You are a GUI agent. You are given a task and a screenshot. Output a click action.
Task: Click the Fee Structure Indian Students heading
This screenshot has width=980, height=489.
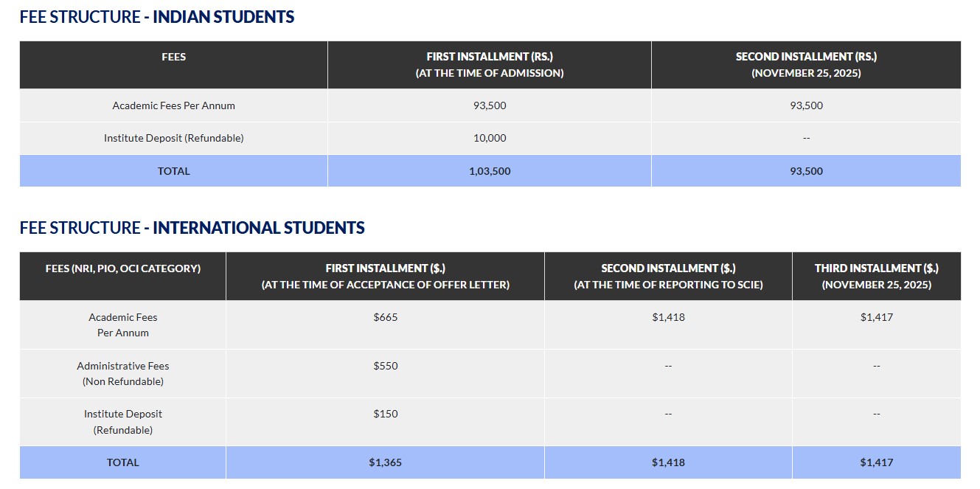pyautogui.click(x=157, y=17)
